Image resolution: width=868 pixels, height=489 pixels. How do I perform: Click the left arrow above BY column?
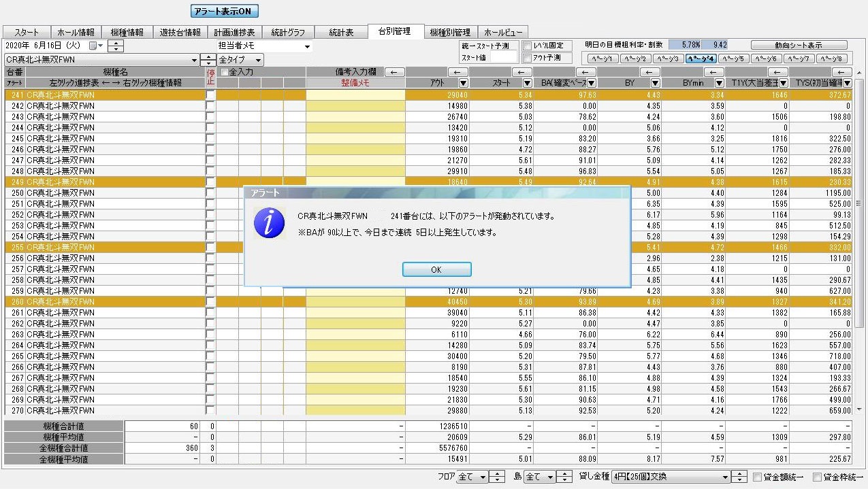coord(650,72)
